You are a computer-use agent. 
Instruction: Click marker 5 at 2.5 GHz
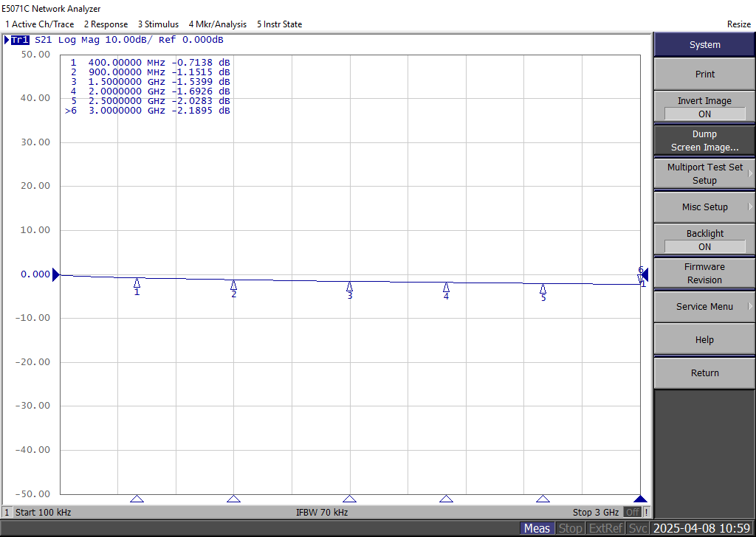tap(543, 289)
